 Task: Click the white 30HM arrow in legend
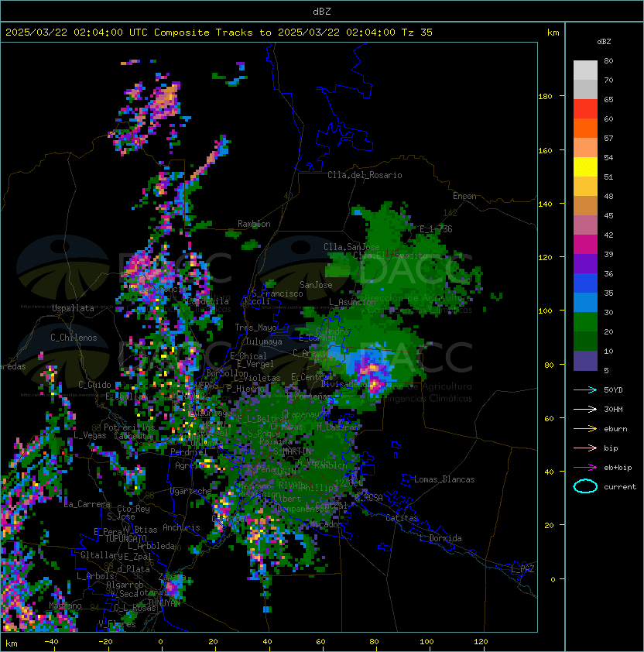pyautogui.click(x=585, y=410)
